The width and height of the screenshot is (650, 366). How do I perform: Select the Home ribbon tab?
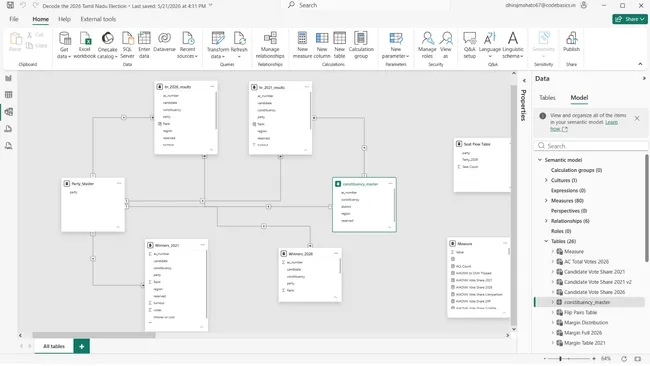(x=41, y=19)
